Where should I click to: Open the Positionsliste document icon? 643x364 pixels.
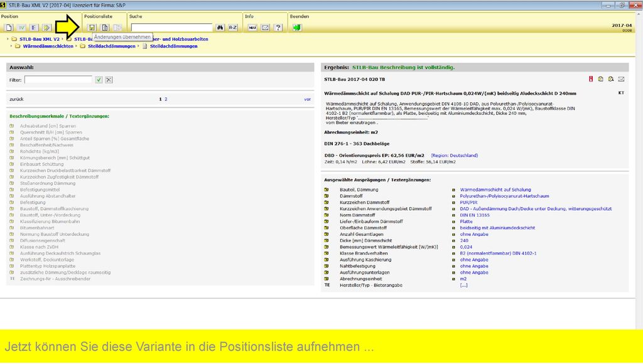pos(105,28)
